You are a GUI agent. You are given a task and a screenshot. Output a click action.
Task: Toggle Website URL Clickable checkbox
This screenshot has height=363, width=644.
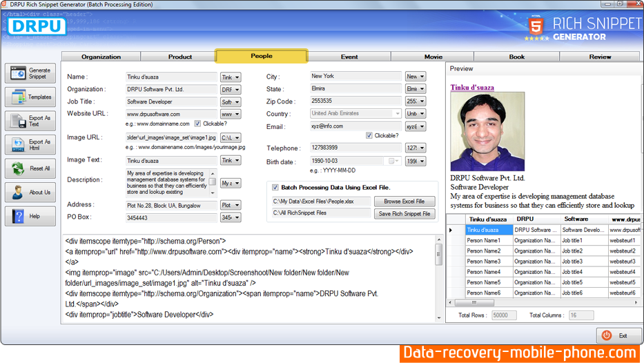point(197,124)
